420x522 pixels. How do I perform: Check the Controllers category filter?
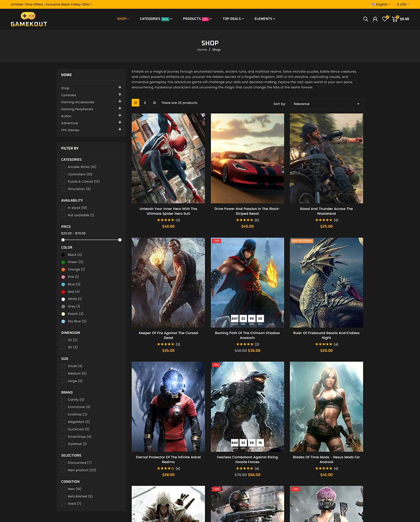tap(63, 174)
